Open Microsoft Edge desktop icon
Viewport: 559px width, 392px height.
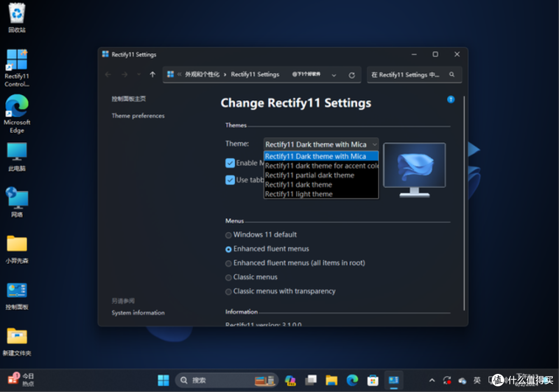pos(17,114)
